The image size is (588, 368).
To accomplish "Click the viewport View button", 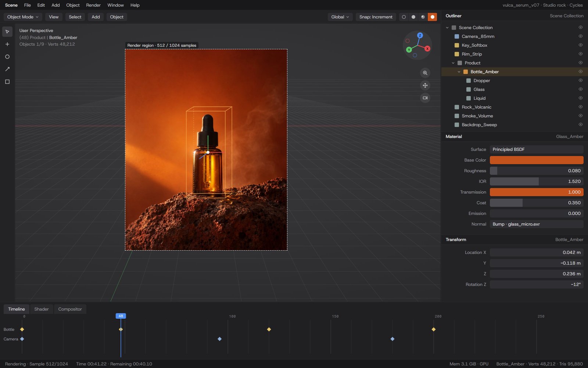I will coord(54,17).
